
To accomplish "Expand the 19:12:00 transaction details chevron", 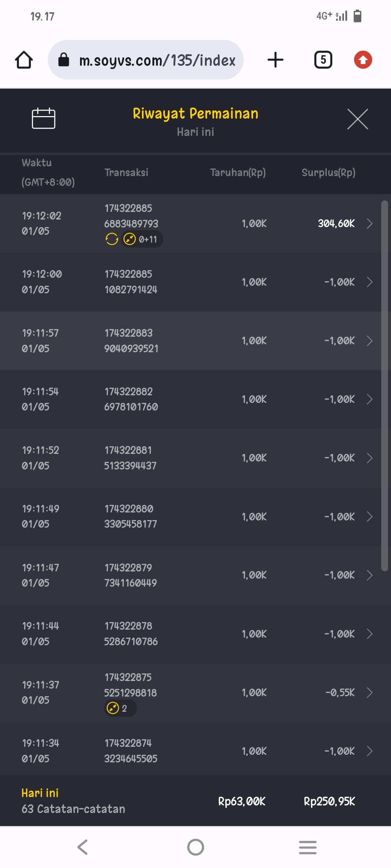I will pyautogui.click(x=369, y=282).
